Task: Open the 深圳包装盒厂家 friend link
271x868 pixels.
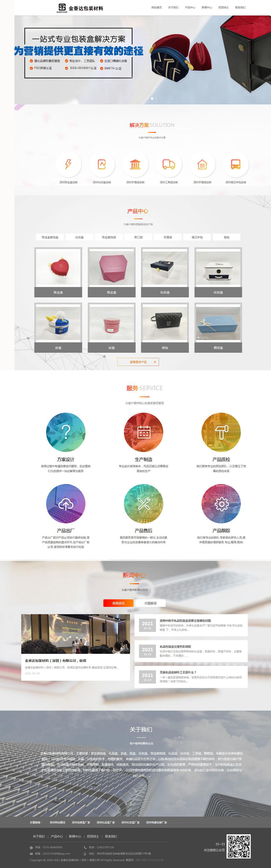Action: coord(81,822)
